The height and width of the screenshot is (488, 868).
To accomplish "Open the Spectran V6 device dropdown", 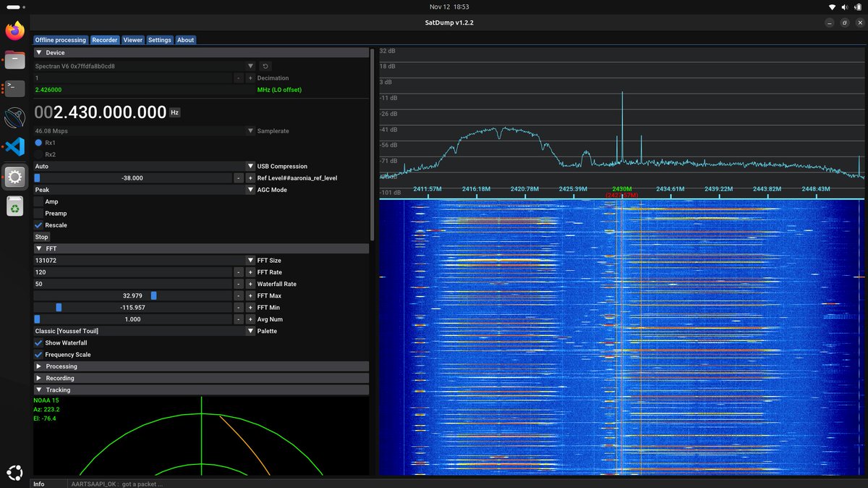I will pos(145,66).
